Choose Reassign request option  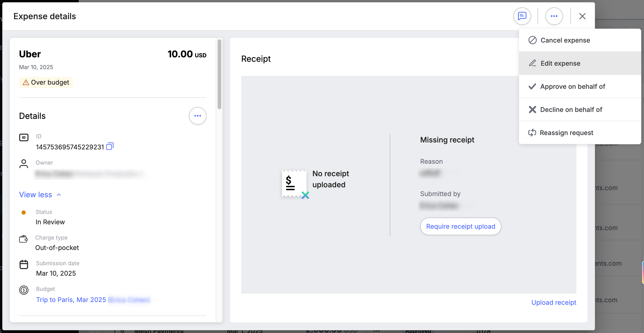(580, 133)
